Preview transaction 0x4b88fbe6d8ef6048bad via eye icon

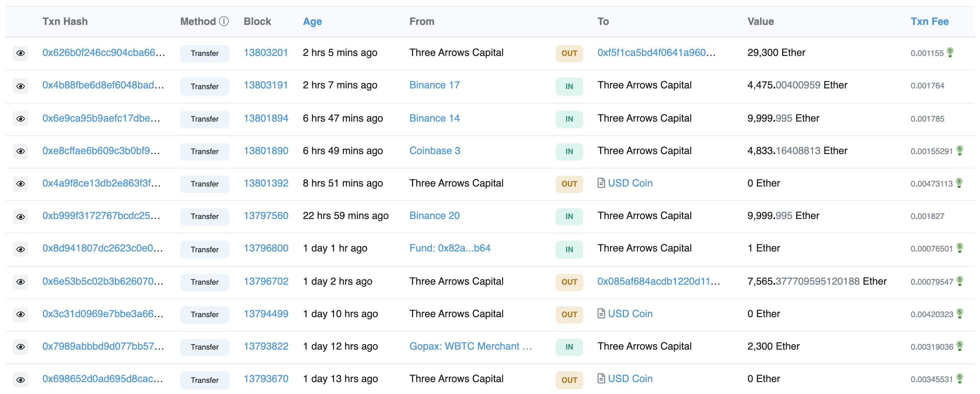tap(21, 86)
